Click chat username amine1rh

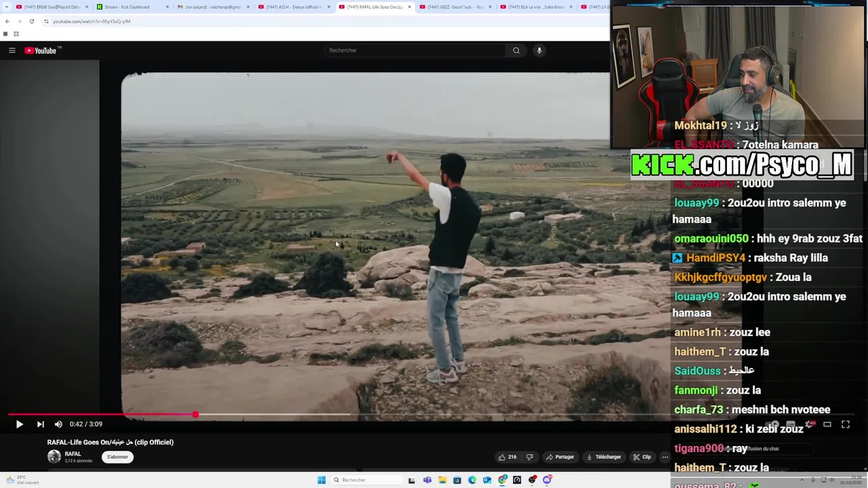click(x=698, y=332)
